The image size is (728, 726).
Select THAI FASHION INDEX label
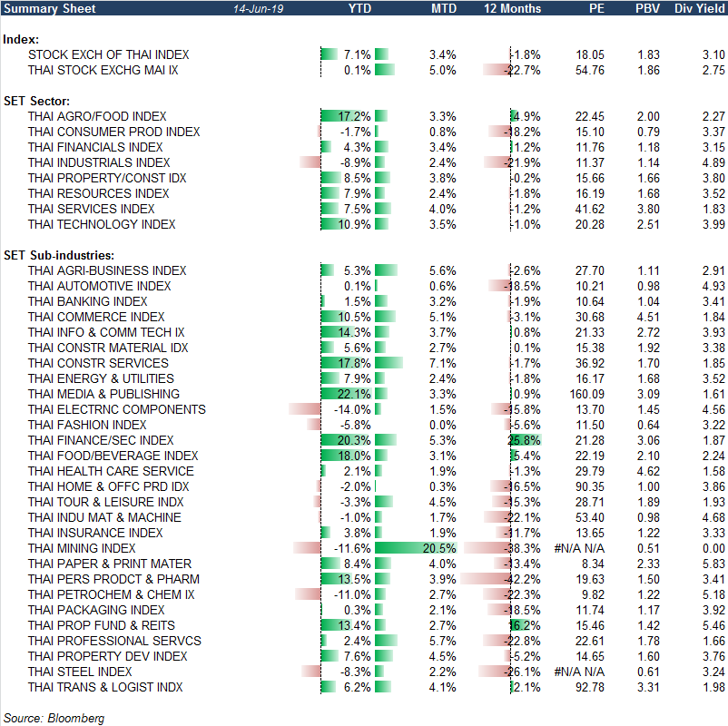point(87,425)
